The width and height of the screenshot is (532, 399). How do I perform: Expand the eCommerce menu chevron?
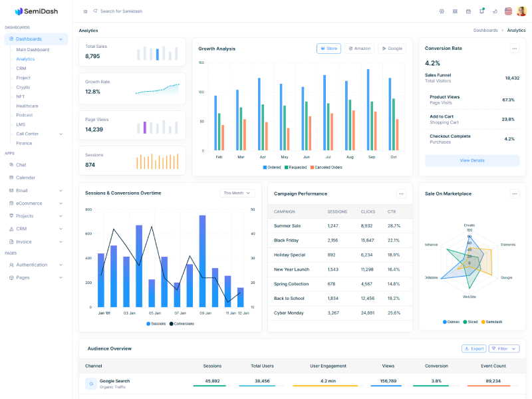click(61, 203)
